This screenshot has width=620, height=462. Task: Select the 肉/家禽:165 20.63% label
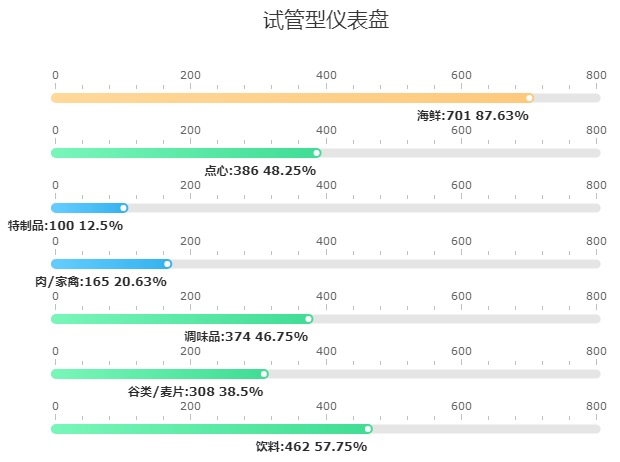(x=101, y=282)
